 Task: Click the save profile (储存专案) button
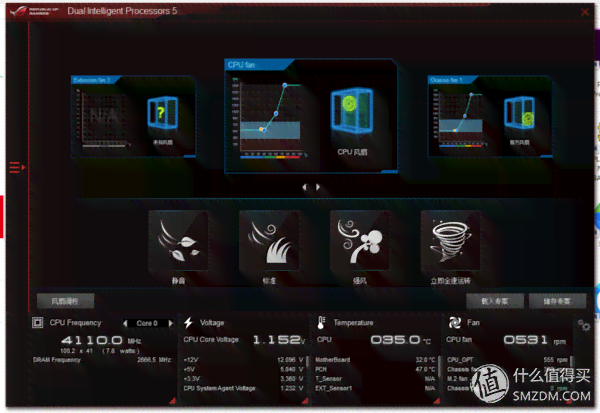tap(558, 301)
